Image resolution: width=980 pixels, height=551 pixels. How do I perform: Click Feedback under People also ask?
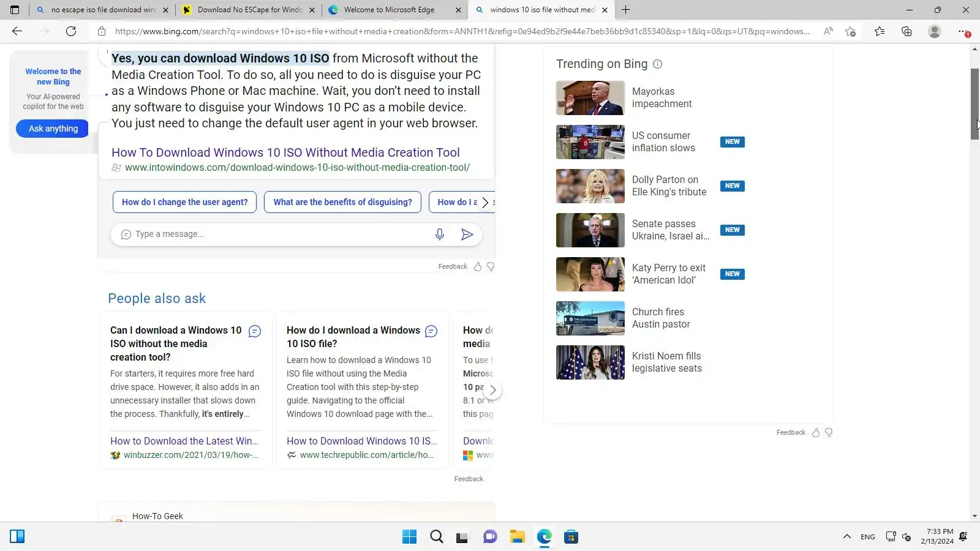point(469,479)
